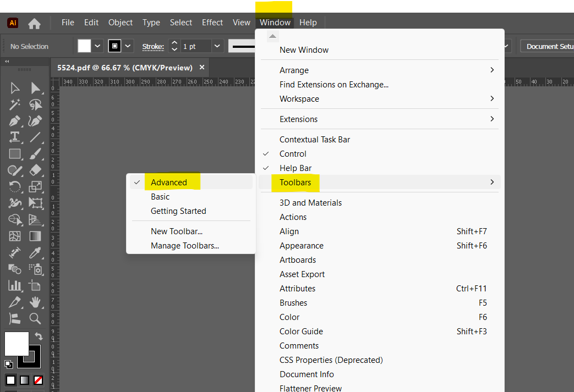Toggle the Advanced toolbar option
Image resolution: width=574 pixels, height=392 pixels.
click(x=191, y=182)
